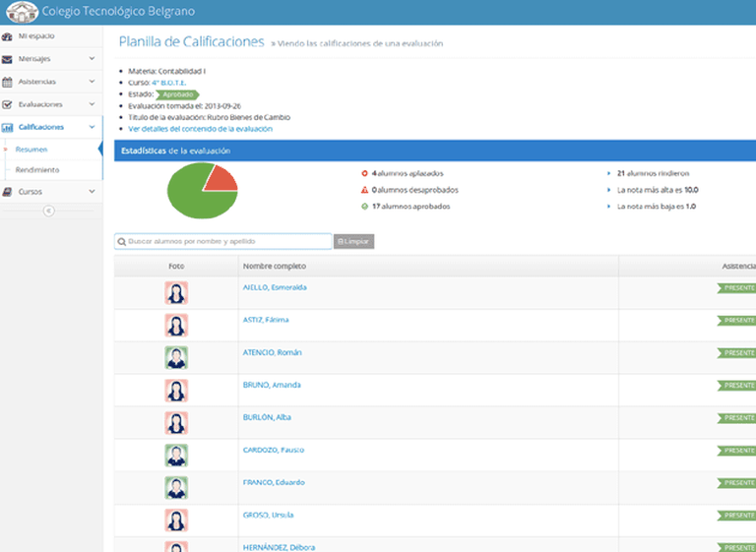Expand the Cursos menu chevron
The height and width of the screenshot is (552, 756).
92,191
